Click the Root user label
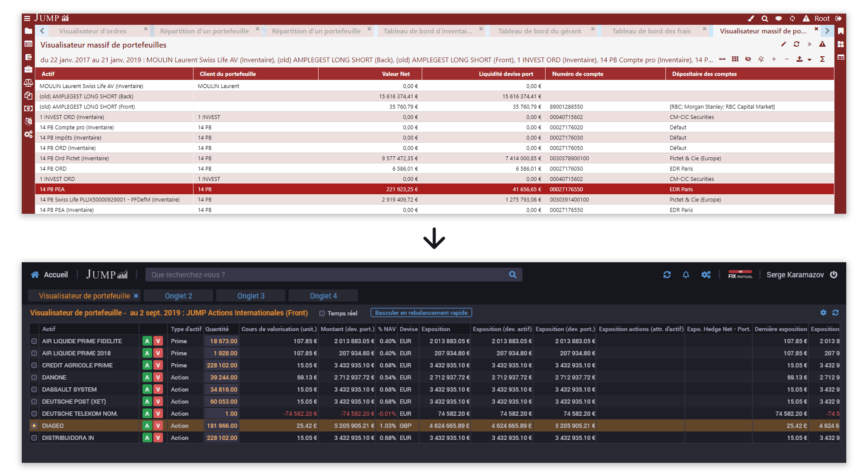Image resolution: width=868 pixels, height=476 pixels. click(x=822, y=19)
